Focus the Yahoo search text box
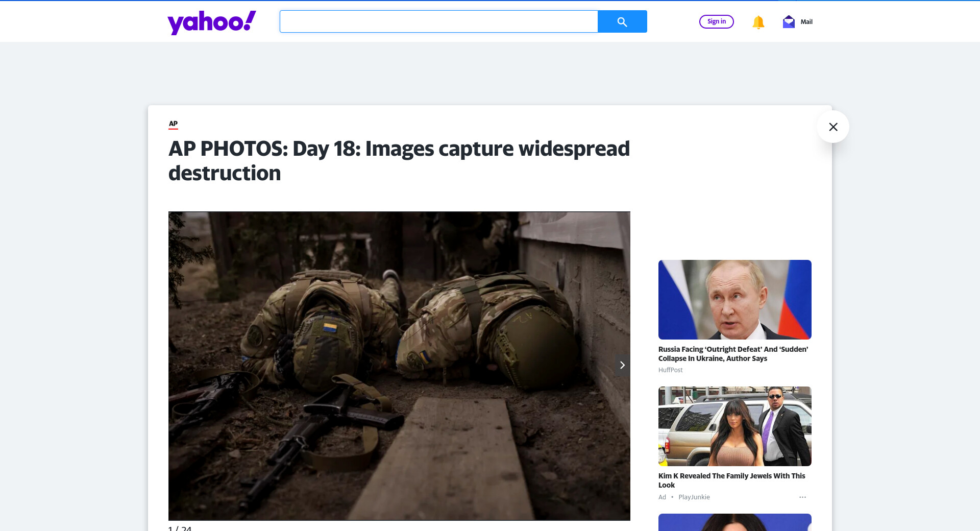 438,21
